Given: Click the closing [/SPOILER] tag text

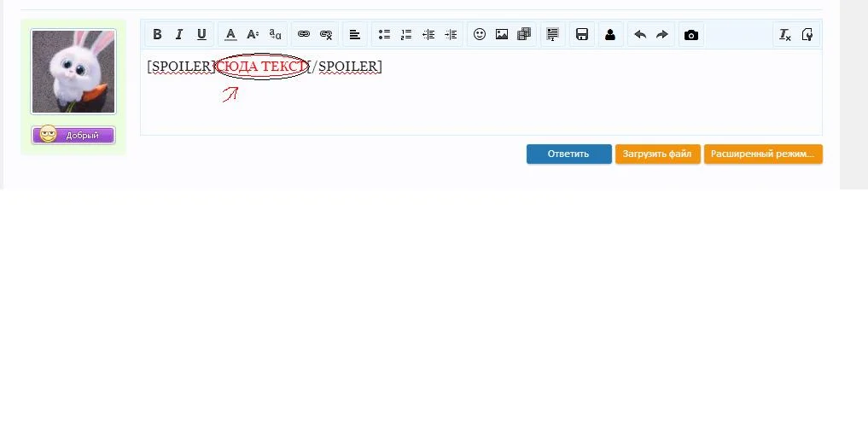Looking at the screenshot, I should [346, 67].
